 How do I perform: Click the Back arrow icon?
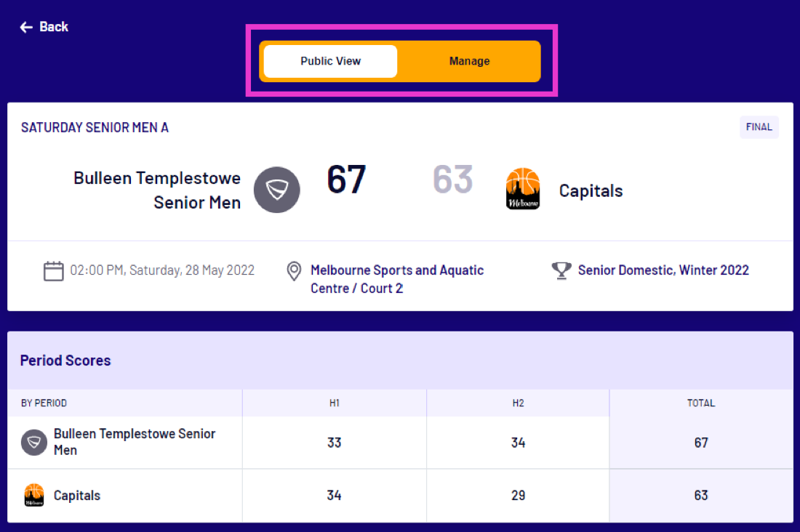(26, 27)
